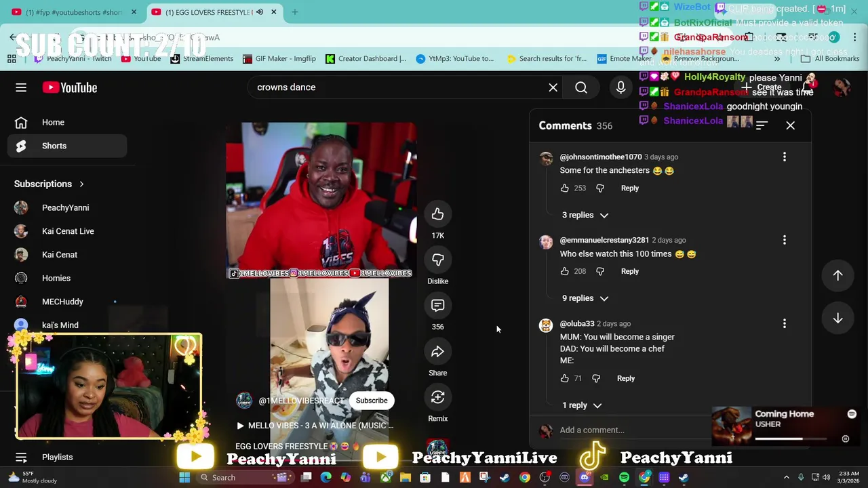Open Home in the sidebar

point(66,123)
